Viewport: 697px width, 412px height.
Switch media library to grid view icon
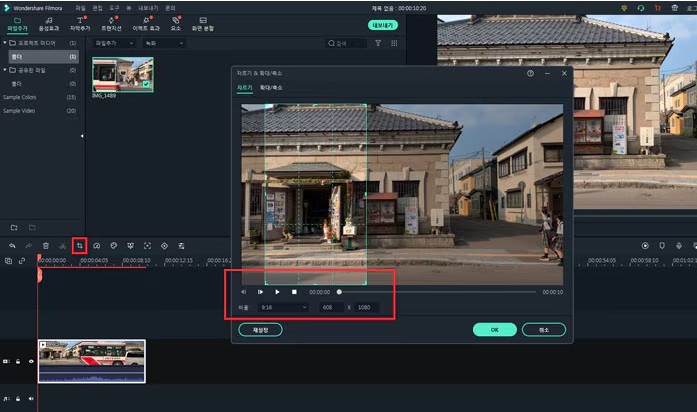coord(394,43)
